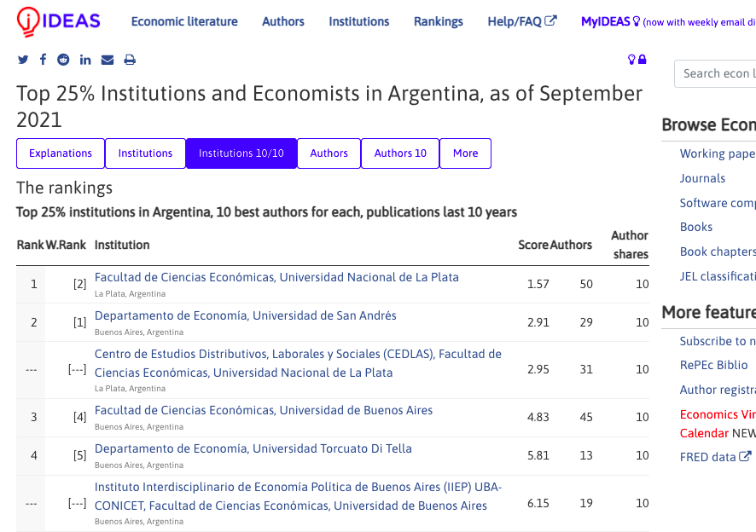
Task: Click the MyIDEAS lightbulb save icon
Action: pyautogui.click(x=631, y=60)
